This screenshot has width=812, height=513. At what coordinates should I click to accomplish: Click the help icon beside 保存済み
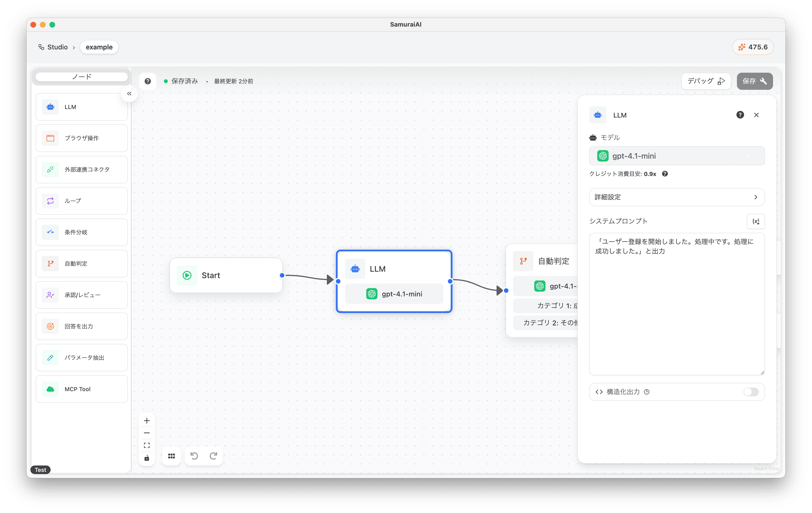point(148,81)
